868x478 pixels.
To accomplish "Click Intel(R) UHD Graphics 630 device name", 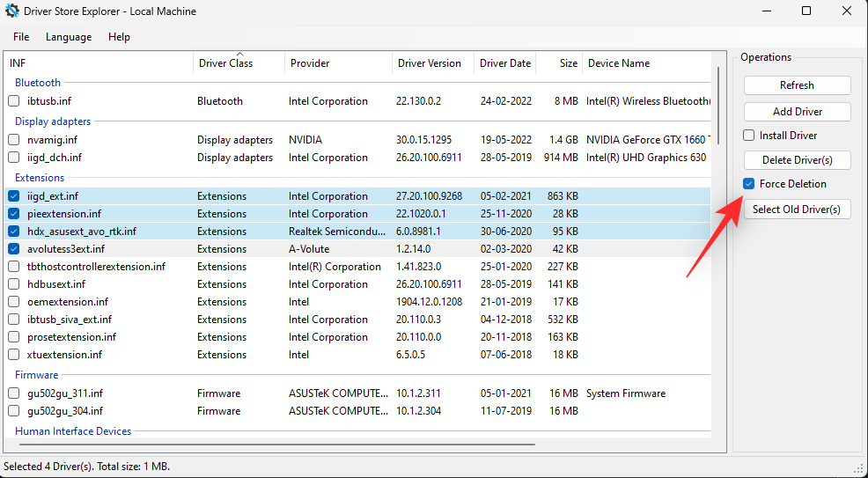I will pos(646,158).
